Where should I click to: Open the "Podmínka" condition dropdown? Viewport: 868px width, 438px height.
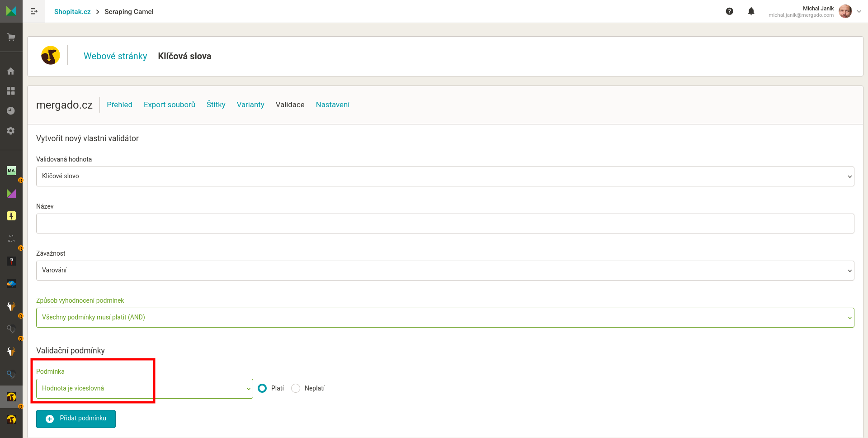pyautogui.click(x=144, y=389)
